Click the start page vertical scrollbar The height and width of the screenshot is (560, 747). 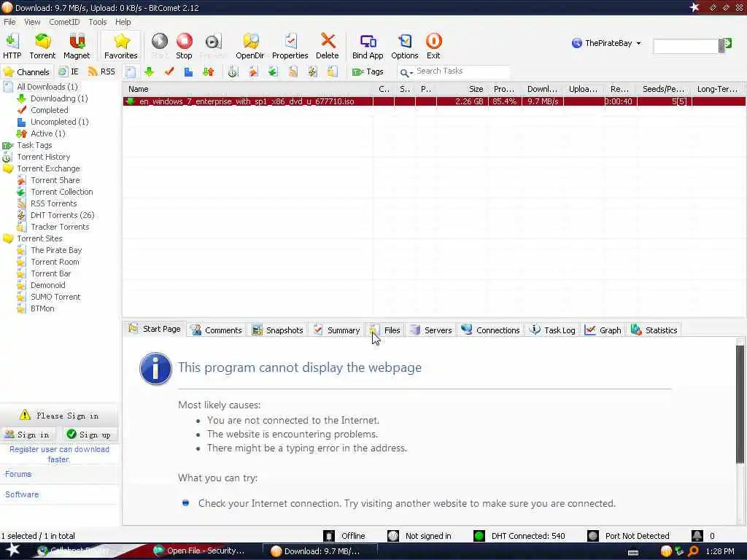tap(740, 403)
